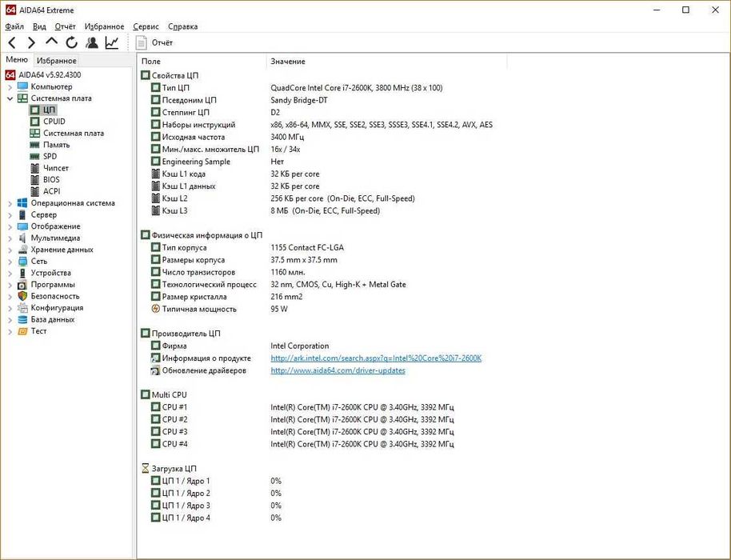Click the Поле column header

coord(202,61)
